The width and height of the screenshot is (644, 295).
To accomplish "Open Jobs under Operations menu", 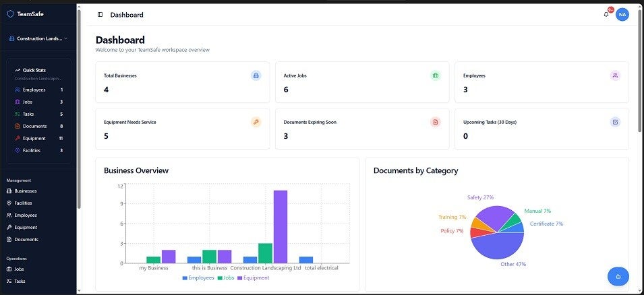I will [19, 269].
